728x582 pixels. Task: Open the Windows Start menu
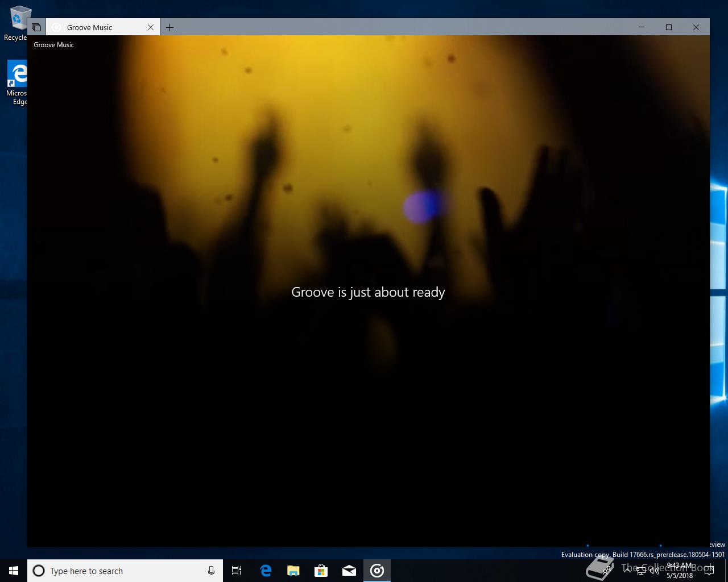point(14,571)
